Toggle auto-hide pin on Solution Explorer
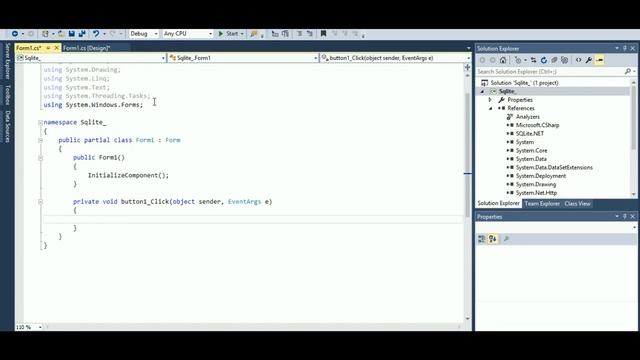This screenshot has height=360, width=640. point(624,49)
